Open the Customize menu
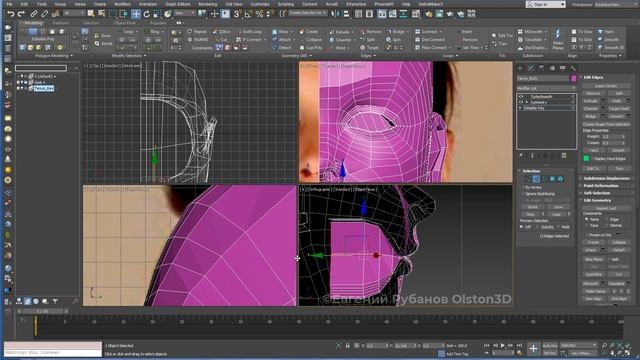This screenshot has height=360, width=640. [x=260, y=4]
